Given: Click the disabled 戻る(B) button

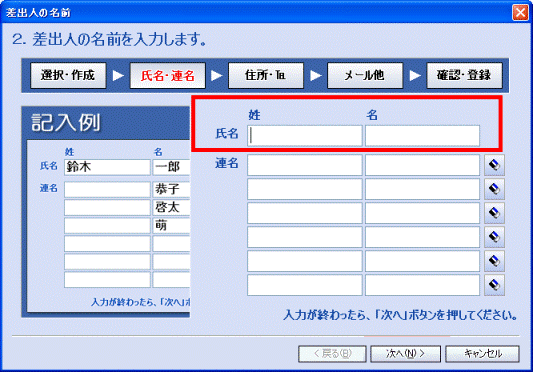Looking at the screenshot, I should coord(332,354).
